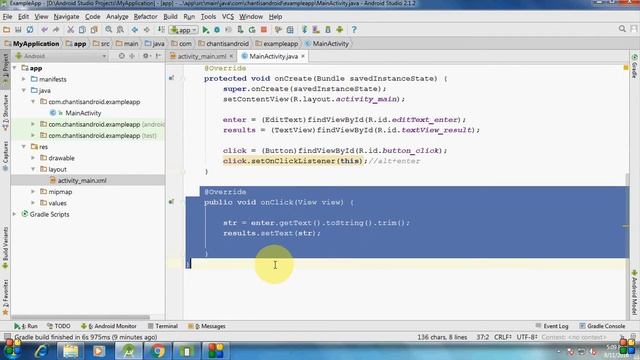The width and height of the screenshot is (640, 360).
Task: Click the Debug app bug icon
Action: [x=217, y=29]
